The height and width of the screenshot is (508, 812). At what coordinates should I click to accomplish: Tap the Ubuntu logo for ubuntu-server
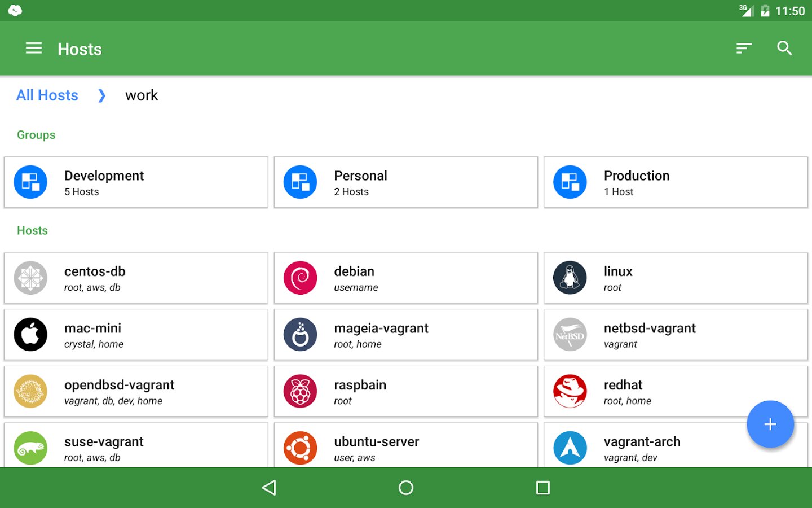pyautogui.click(x=301, y=448)
